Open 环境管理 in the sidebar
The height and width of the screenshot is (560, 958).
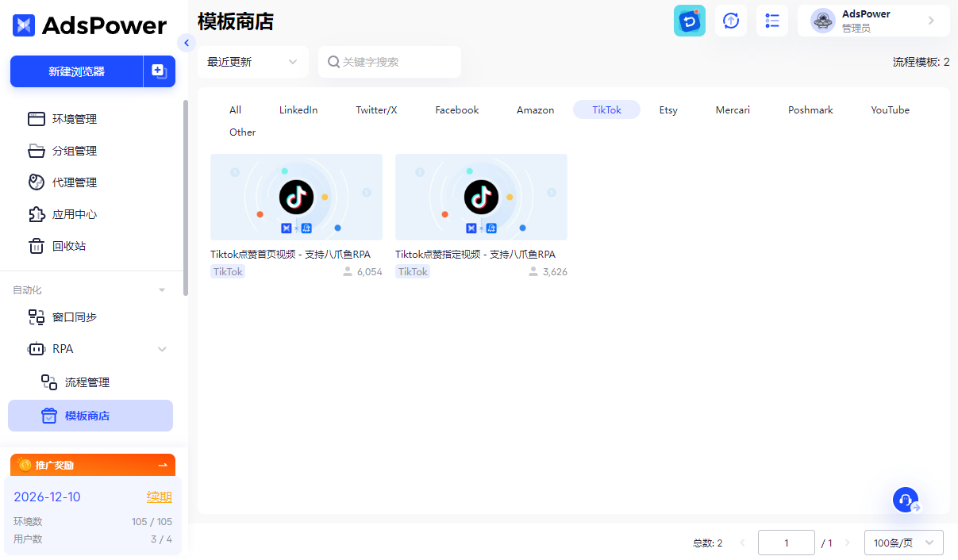(75, 119)
